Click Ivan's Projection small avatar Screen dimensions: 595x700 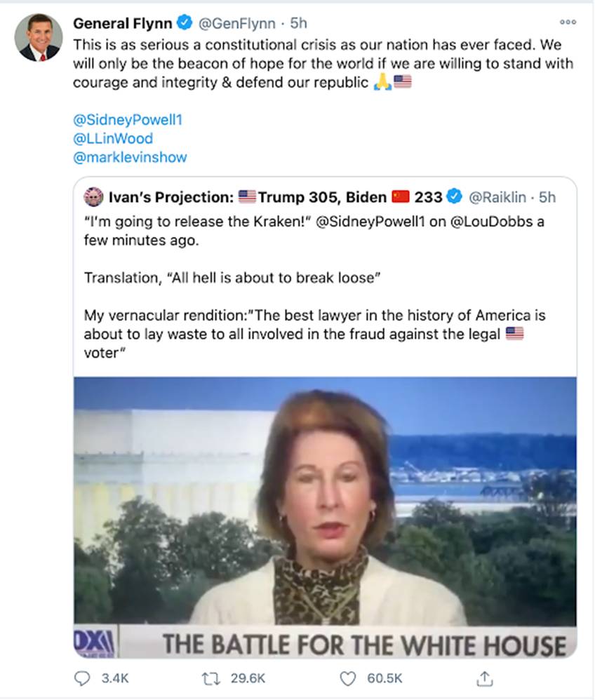point(93,196)
